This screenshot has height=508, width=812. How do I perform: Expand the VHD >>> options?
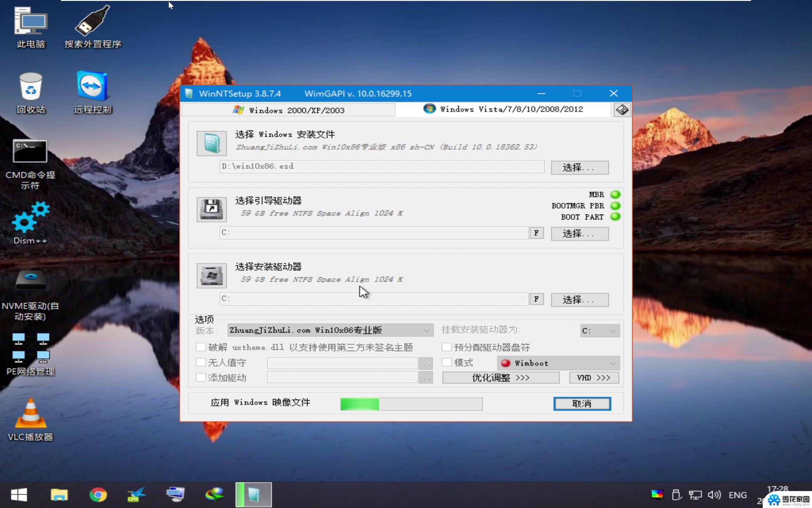[594, 378]
